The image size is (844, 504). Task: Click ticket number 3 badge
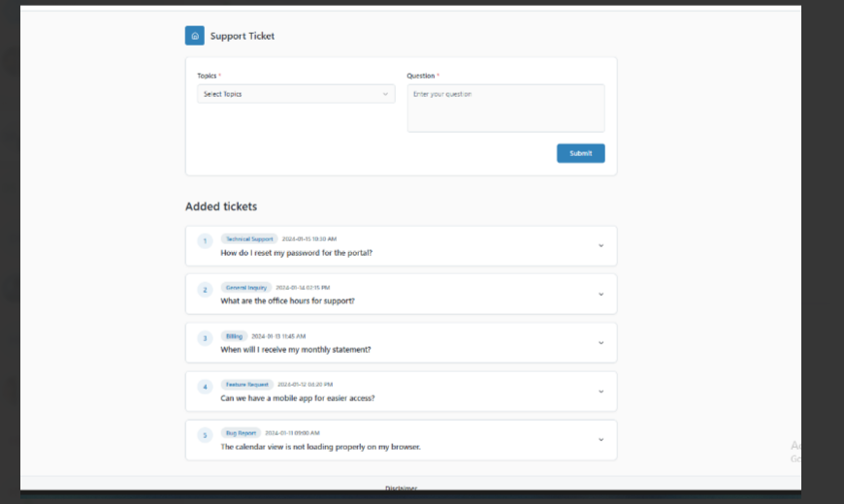coord(205,338)
